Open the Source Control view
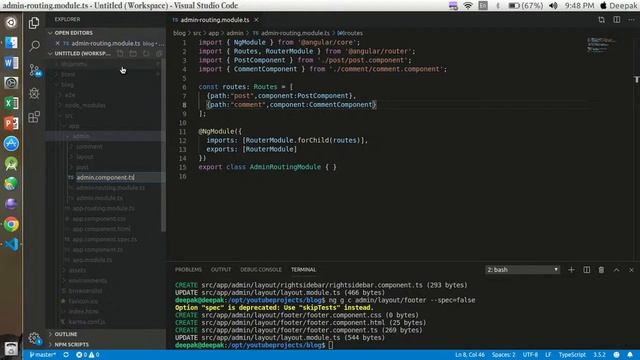Screen dimensions: 640x360 (x=34, y=70)
